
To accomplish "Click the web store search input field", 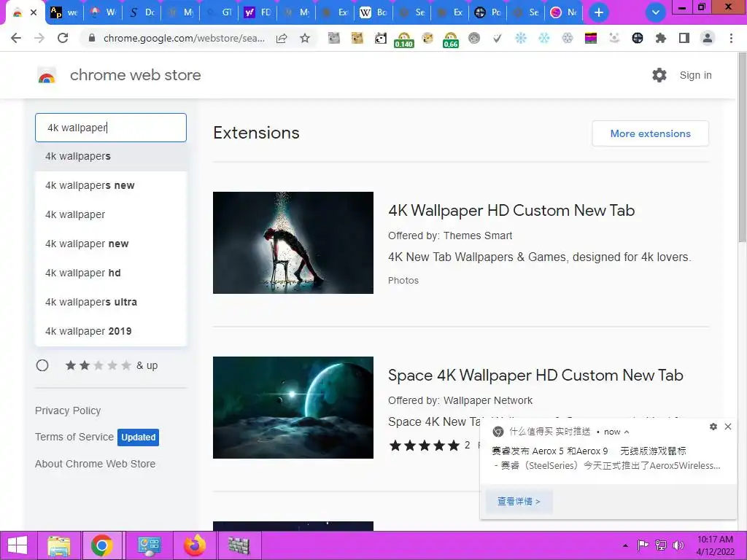I will coord(111,128).
